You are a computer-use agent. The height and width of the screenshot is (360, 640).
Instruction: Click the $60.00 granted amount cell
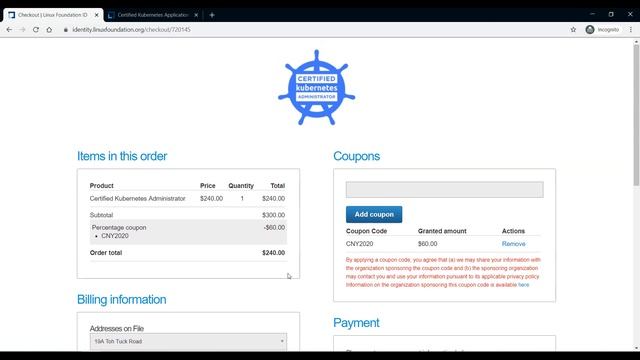427,244
